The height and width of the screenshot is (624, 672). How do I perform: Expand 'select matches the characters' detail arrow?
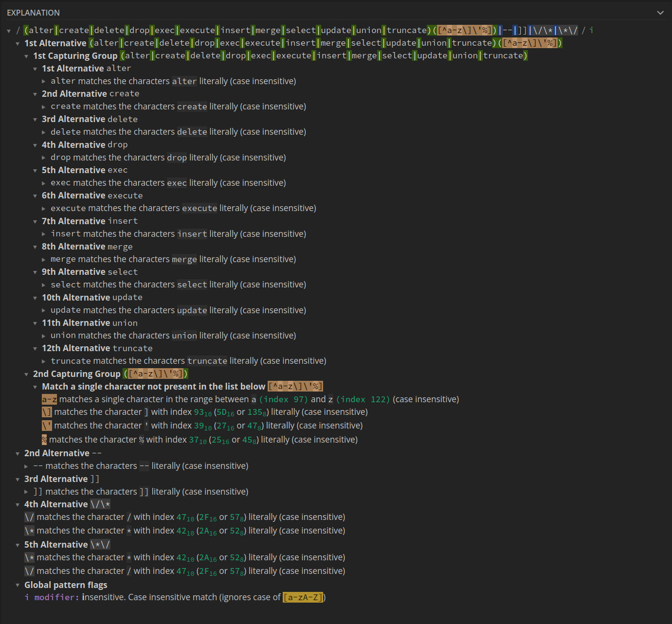(44, 285)
